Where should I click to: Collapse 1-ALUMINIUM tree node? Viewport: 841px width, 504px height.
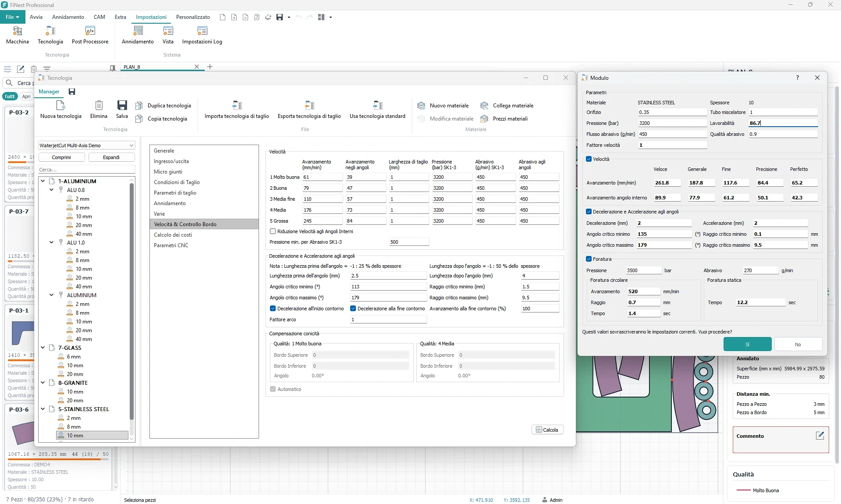click(x=43, y=181)
